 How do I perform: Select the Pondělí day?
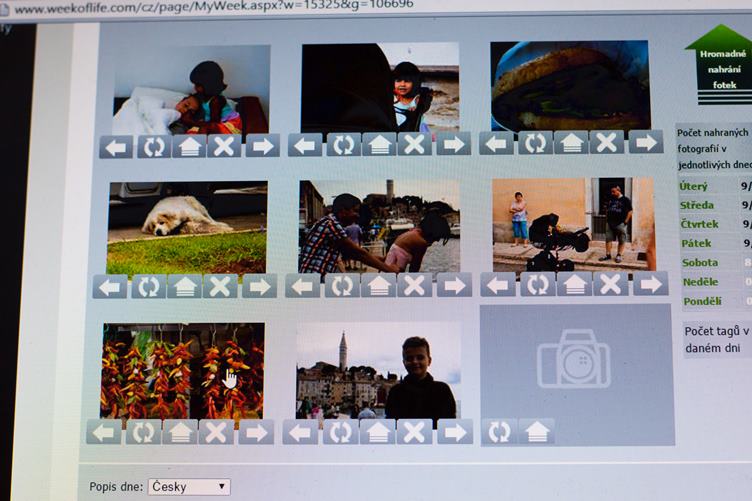(703, 301)
